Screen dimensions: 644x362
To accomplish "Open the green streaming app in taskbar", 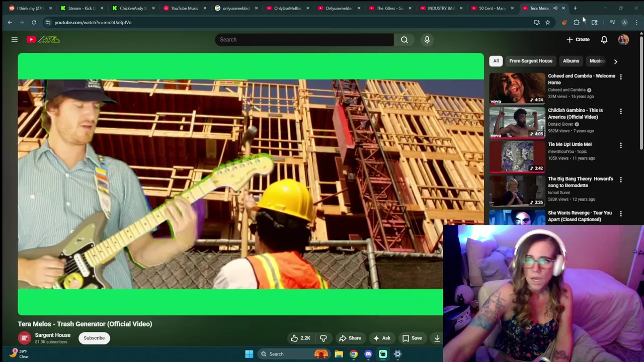I will click(383, 354).
